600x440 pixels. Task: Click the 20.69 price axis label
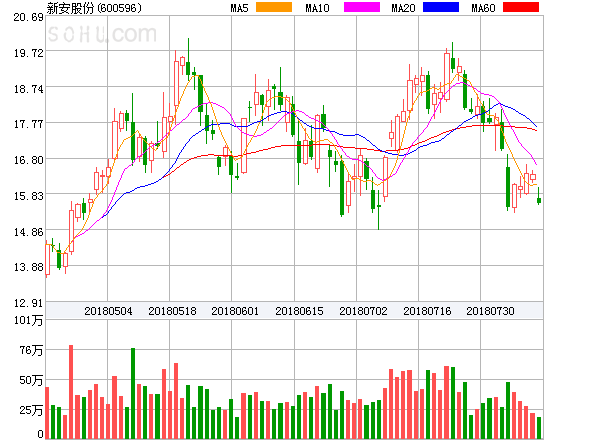pos(28,17)
